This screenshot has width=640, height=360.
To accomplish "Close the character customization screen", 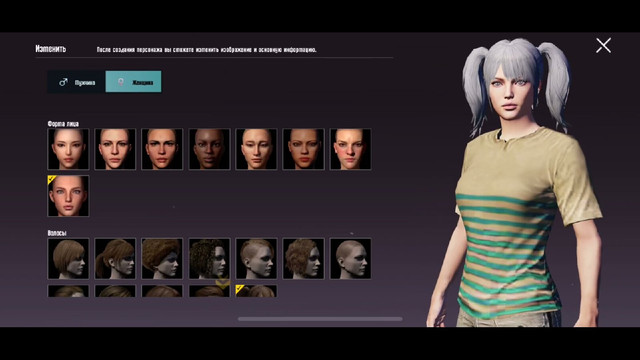I will pos(603,45).
